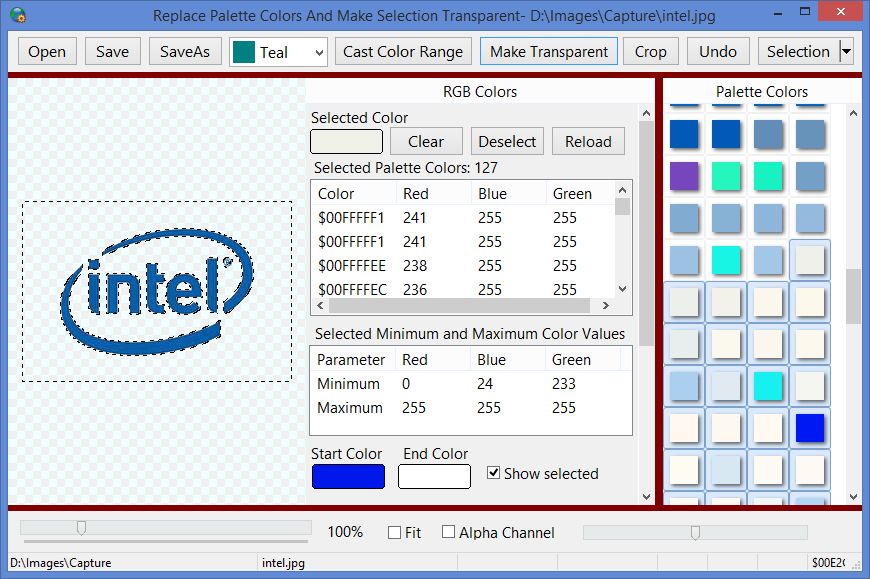The height and width of the screenshot is (579, 870).
Task: Select the purple palette color
Action: (x=684, y=176)
